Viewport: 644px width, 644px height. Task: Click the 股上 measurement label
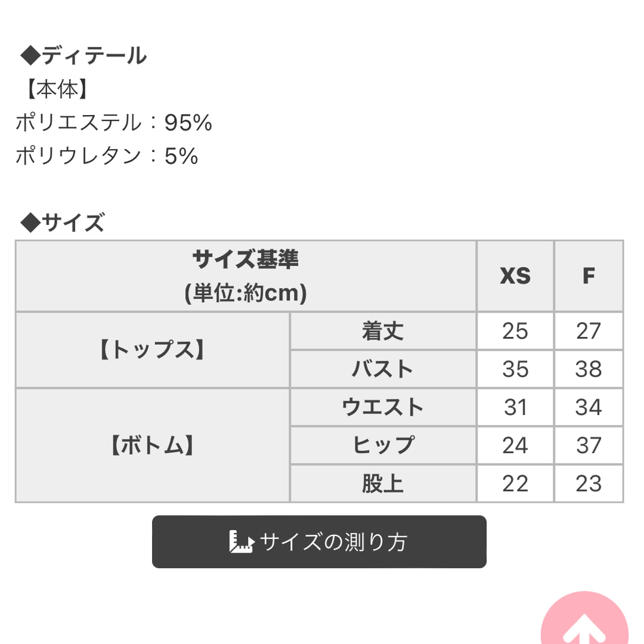[383, 484]
